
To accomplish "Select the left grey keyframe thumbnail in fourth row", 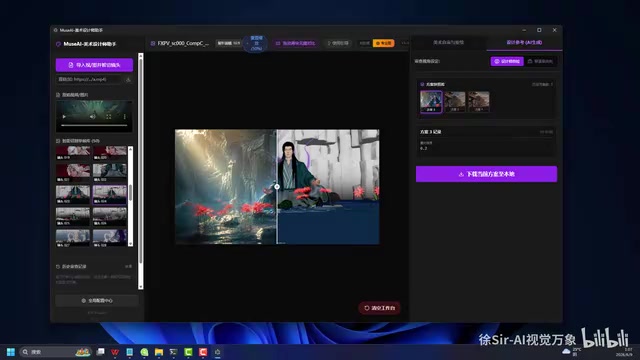I will pyautogui.click(x=73, y=217).
